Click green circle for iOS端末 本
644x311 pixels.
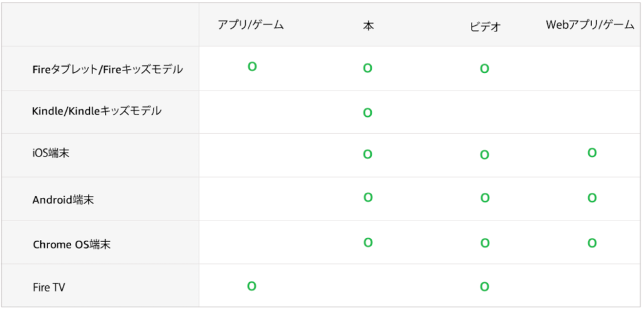[x=367, y=155]
